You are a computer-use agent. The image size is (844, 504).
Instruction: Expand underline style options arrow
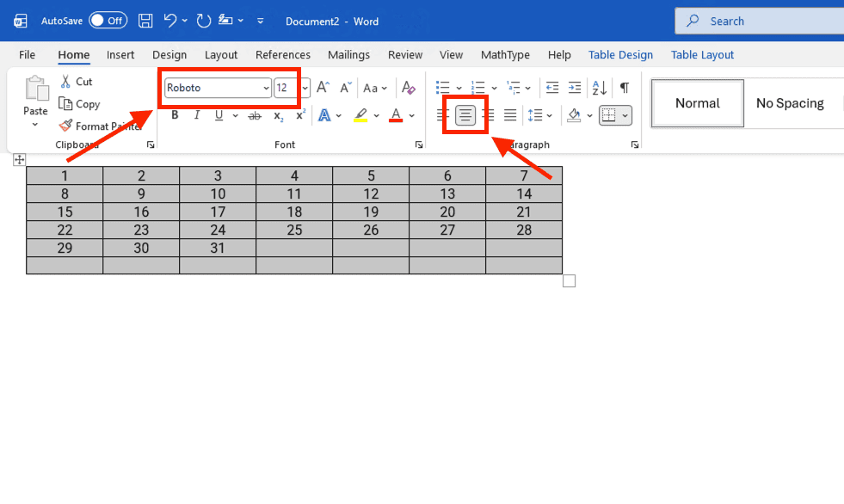pyautogui.click(x=235, y=115)
